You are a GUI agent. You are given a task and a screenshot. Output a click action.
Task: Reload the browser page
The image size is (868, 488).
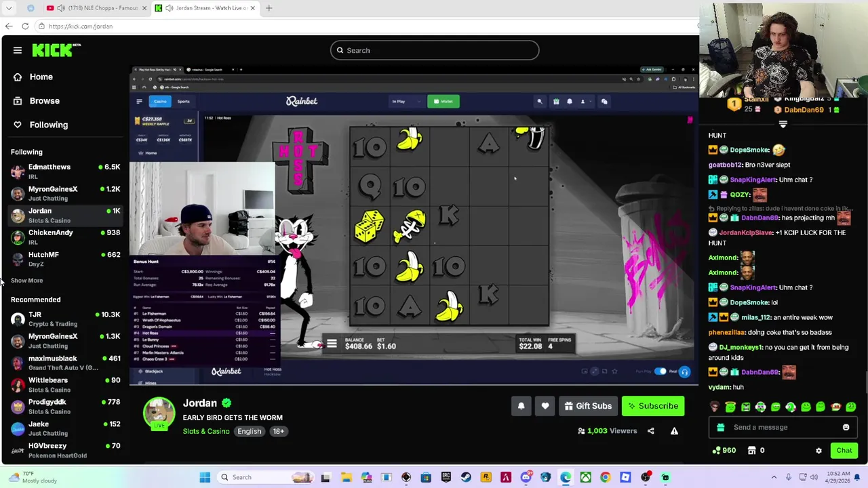point(25,26)
